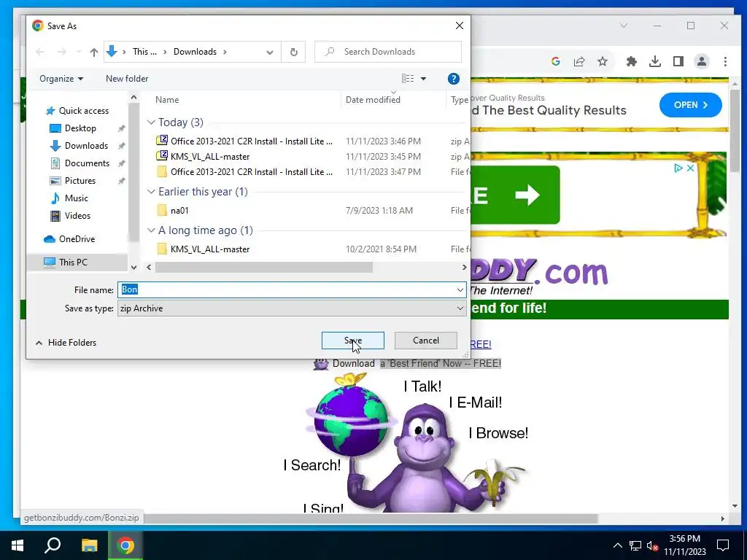Select Videos in sidebar
Image resolution: width=747 pixels, height=560 pixels.
[71, 216]
